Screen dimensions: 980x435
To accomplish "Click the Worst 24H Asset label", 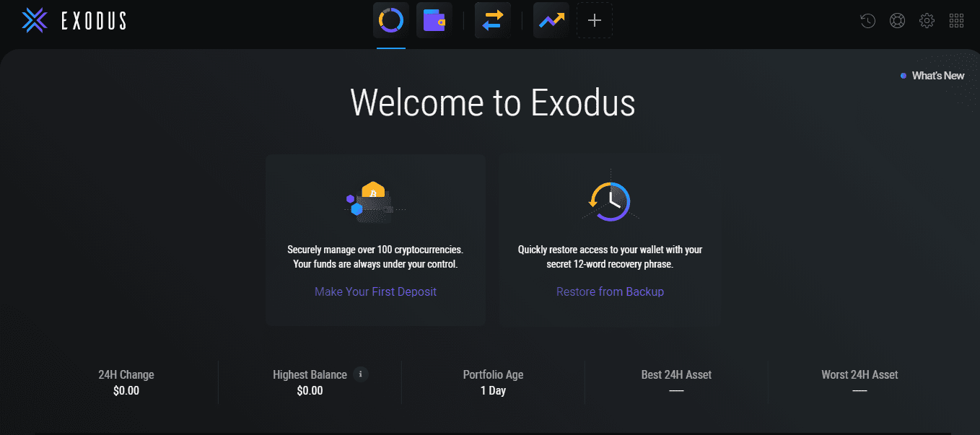I will (x=859, y=375).
